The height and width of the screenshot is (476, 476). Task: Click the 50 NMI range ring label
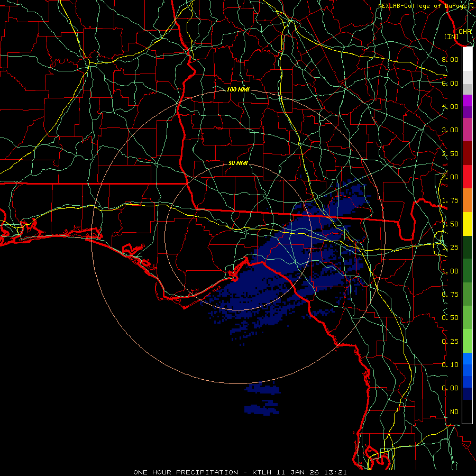point(238,163)
